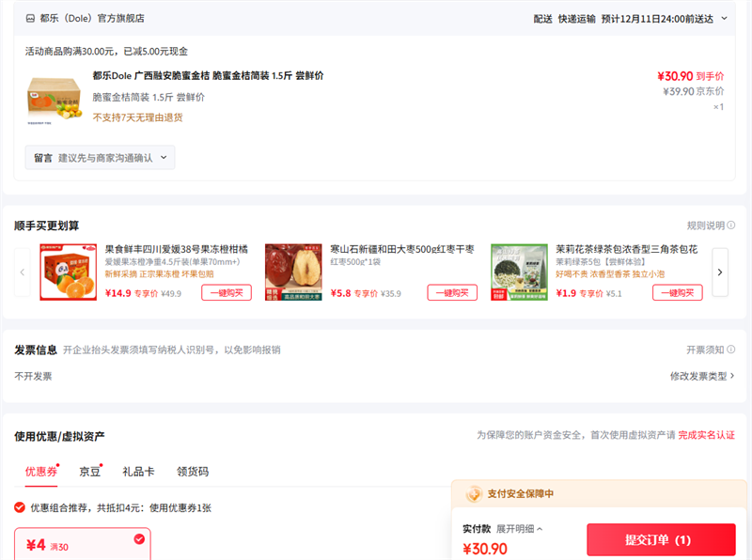Viewport: 752px width, 560px height.
Task: Click the left arrow of recommendation carousel
Action: (23, 272)
